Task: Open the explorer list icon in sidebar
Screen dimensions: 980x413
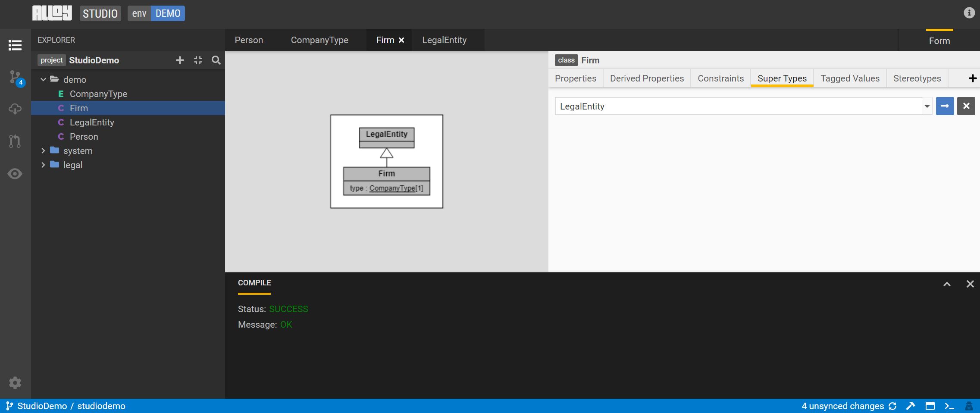Action: pos(15,45)
